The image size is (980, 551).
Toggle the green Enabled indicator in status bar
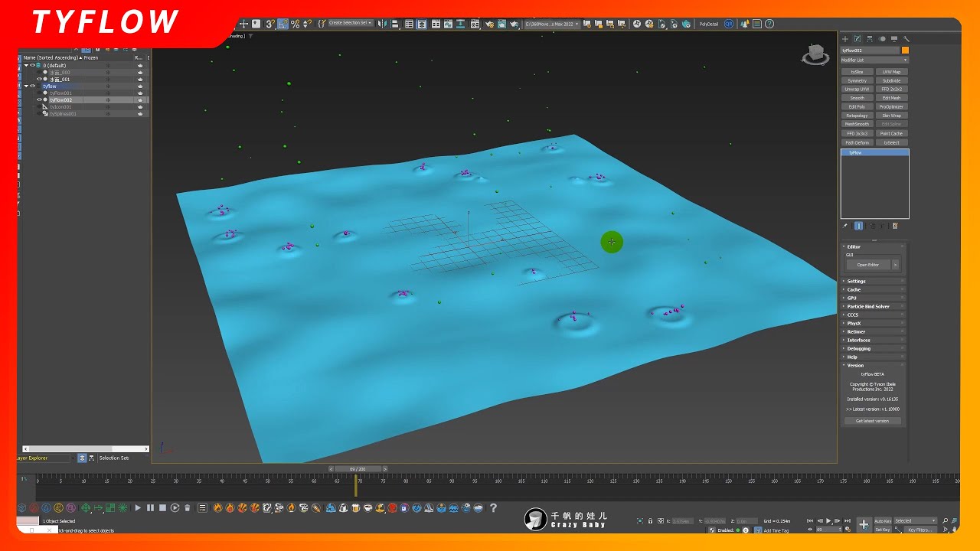pyautogui.click(x=738, y=530)
